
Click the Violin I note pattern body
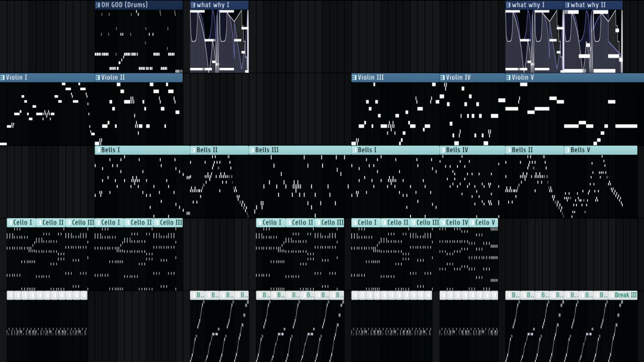pos(47,114)
